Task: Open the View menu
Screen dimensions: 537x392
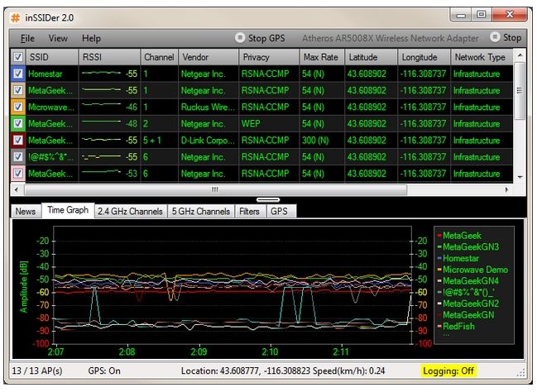Action: click(x=58, y=38)
